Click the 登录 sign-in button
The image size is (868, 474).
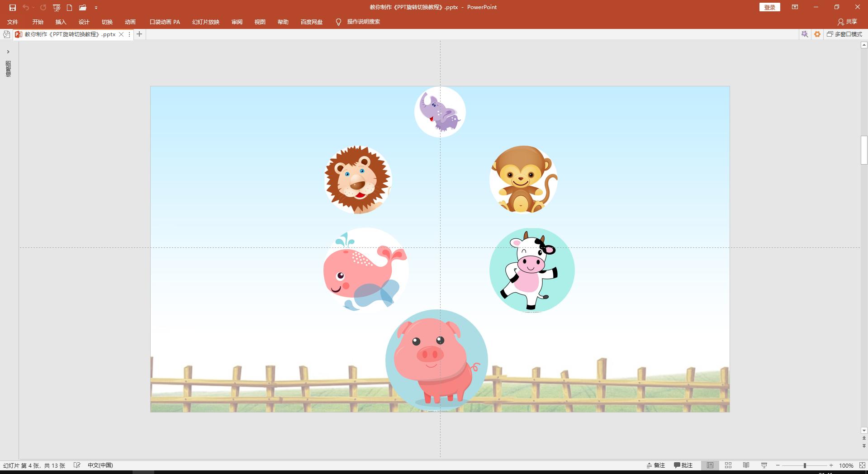coord(769,7)
